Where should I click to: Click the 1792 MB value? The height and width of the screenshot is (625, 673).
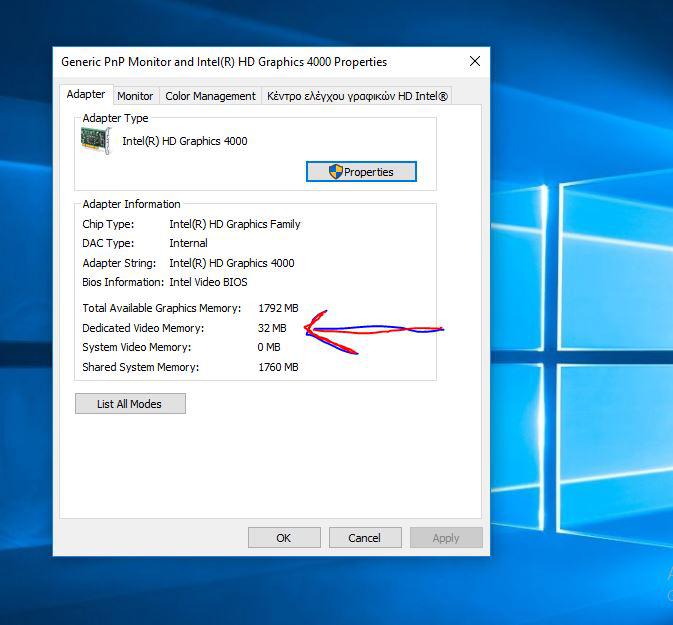(278, 308)
